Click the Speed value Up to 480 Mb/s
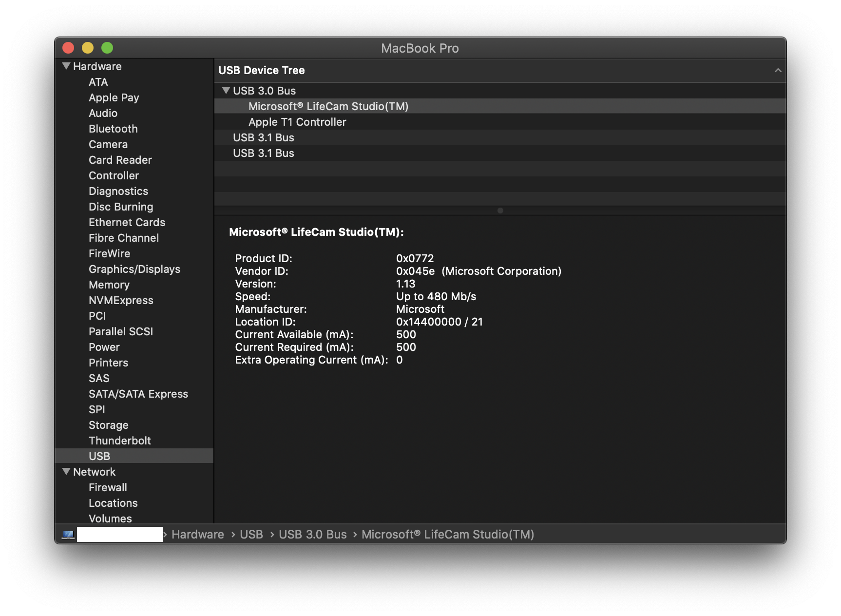Screen dimensions: 841x616 coord(436,296)
